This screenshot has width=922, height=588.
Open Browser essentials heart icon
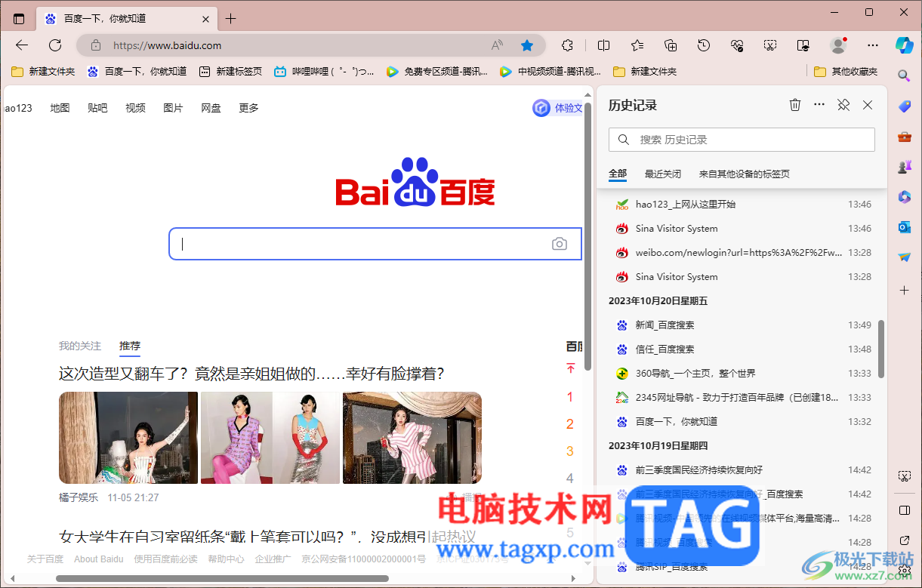(737, 45)
